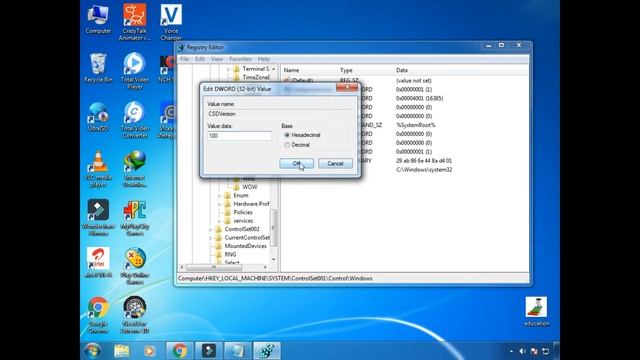Close the Edit DWORD dialog

(x=347, y=87)
